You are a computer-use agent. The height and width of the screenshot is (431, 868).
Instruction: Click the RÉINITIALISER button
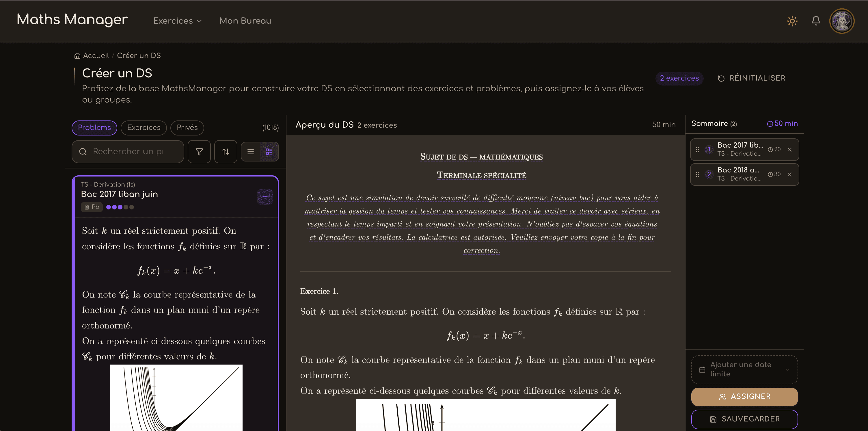pyautogui.click(x=751, y=78)
